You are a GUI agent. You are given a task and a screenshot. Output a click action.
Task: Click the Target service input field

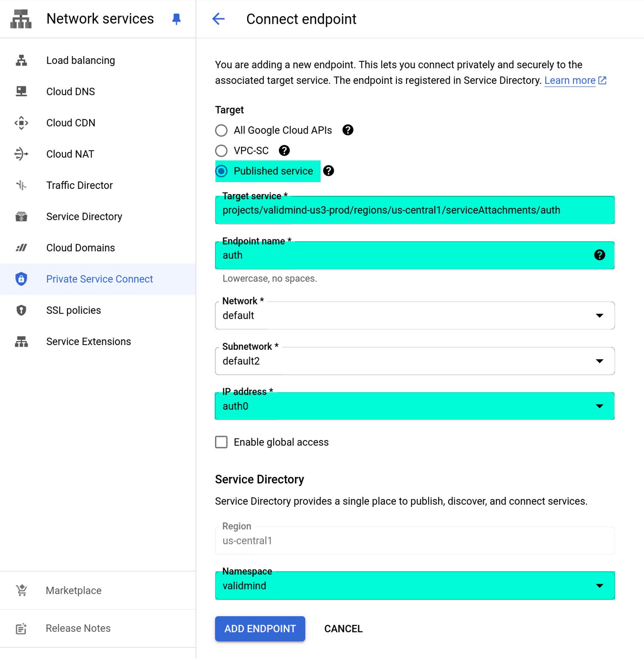coord(414,210)
